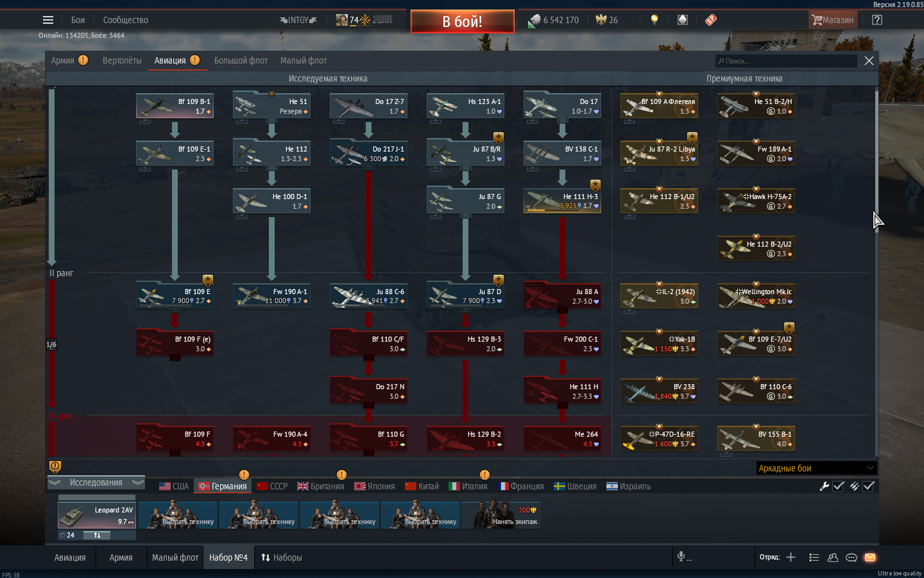This screenshot has width=924, height=578.
Task: Switch to the Армия tab
Action: [63, 60]
